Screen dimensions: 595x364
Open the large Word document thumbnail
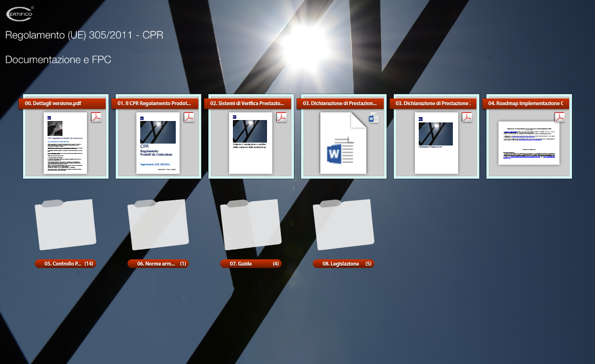[x=343, y=144]
